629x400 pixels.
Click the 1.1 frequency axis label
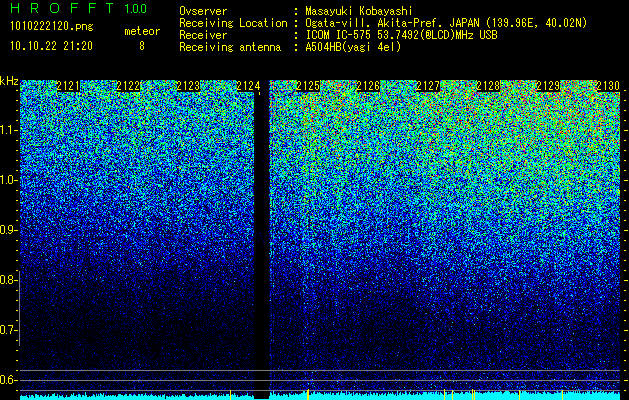[x=8, y=130]
